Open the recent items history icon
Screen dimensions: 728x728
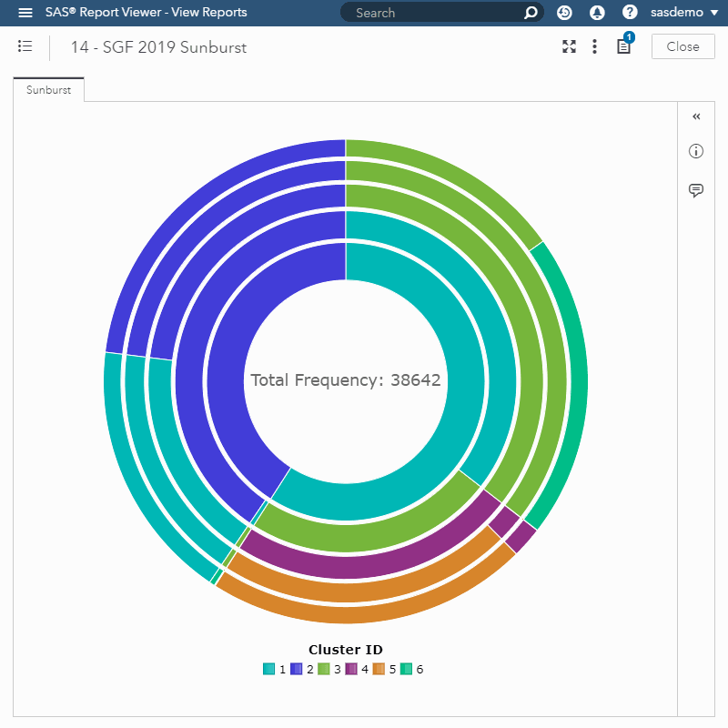click(565, 13)
